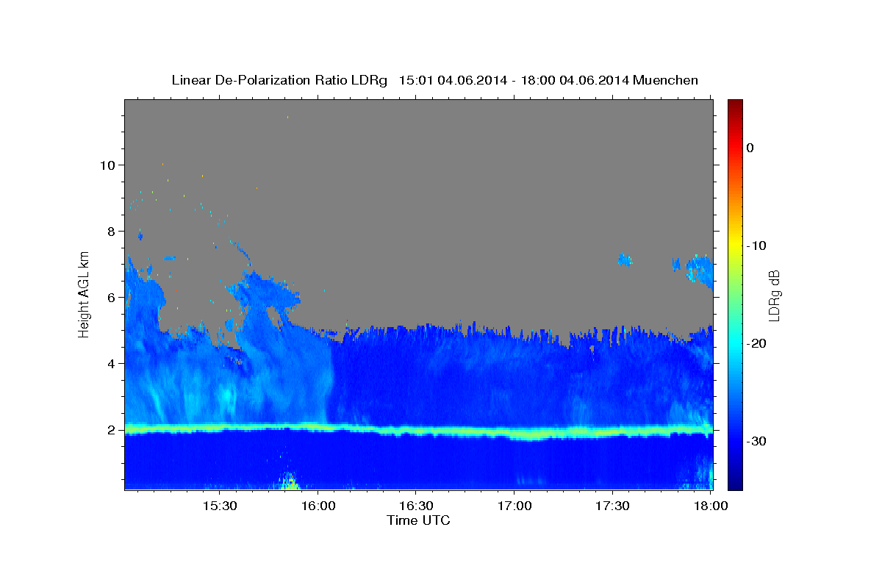The image size is (882, 588).
Task: Click the 17:00 time tick label
Action: point(514,506)
